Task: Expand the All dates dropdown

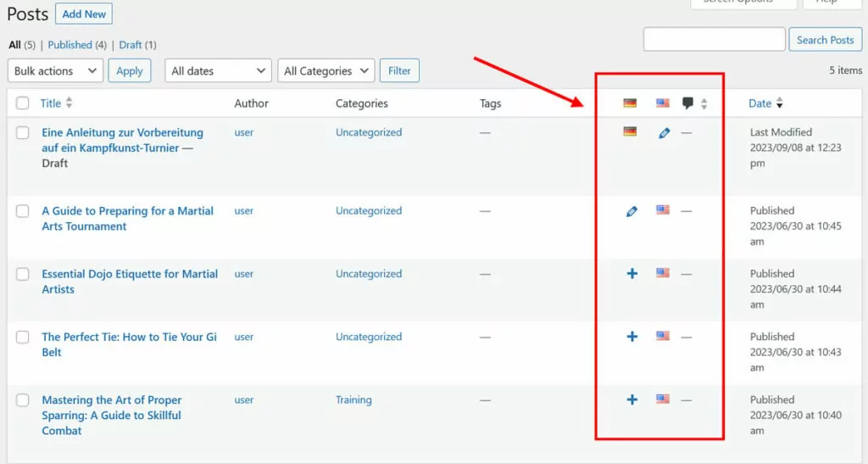Action: pos(218,71)
